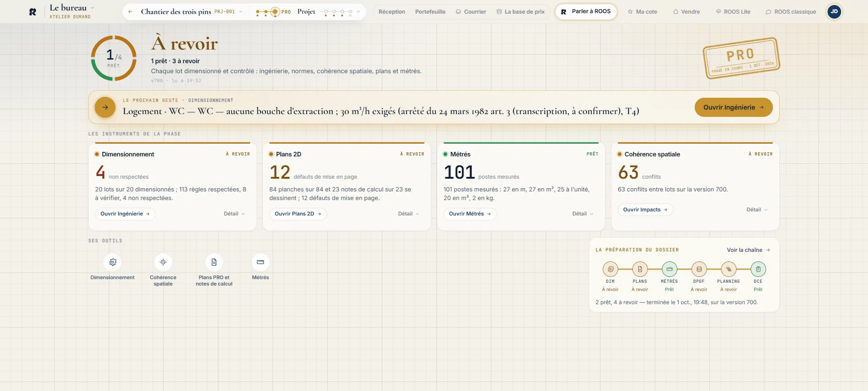Screen dimensions: 868x391
Task: Click the PRO phase stamp
Action: click(x=741, y=58)
